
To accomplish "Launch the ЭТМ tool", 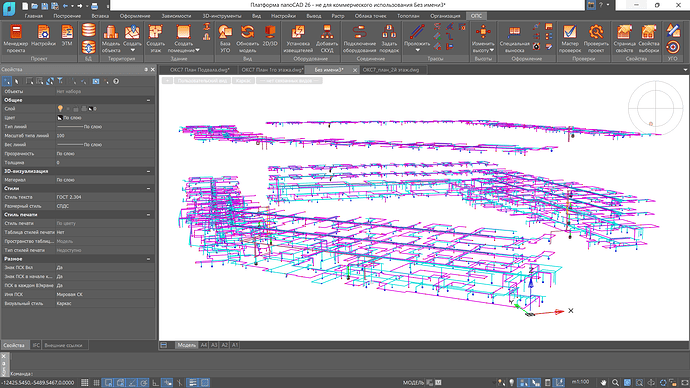I will pos(67,36).
